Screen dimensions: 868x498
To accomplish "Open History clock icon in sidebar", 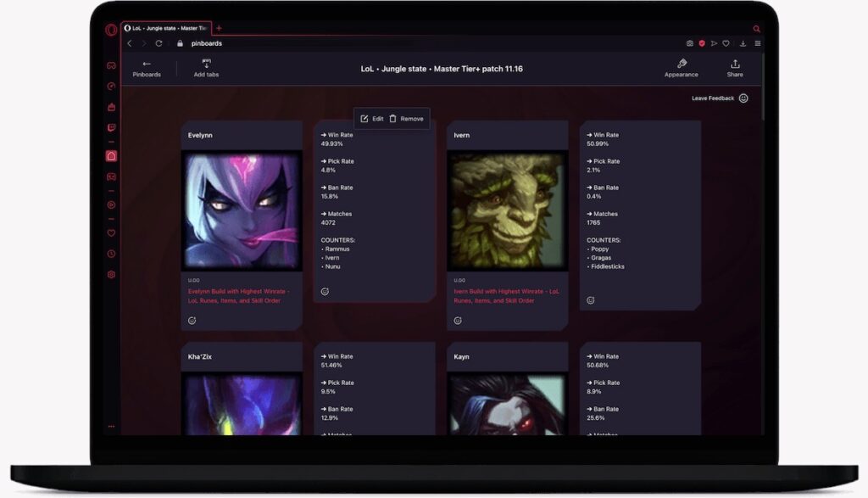I will point(111,254).
